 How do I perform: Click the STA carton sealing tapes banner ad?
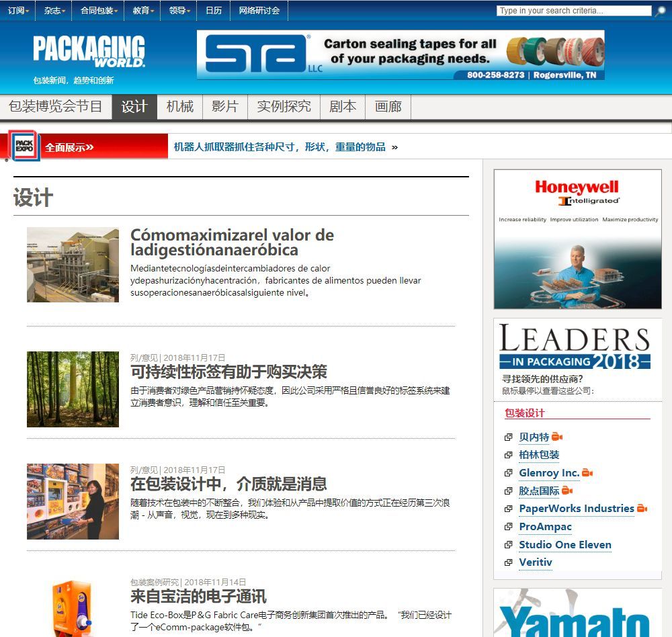tap(401, 55)
